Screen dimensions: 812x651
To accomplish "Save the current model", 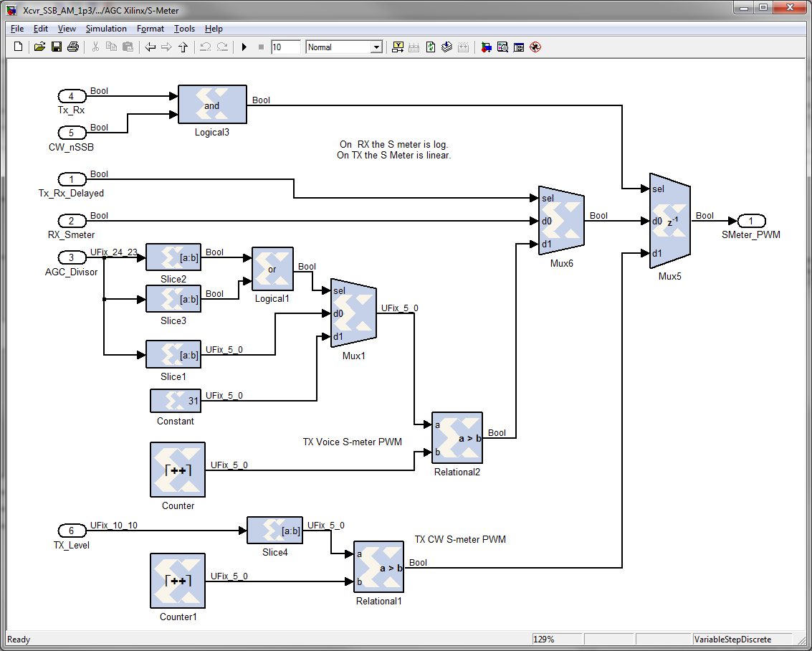I will click(57, 47).
